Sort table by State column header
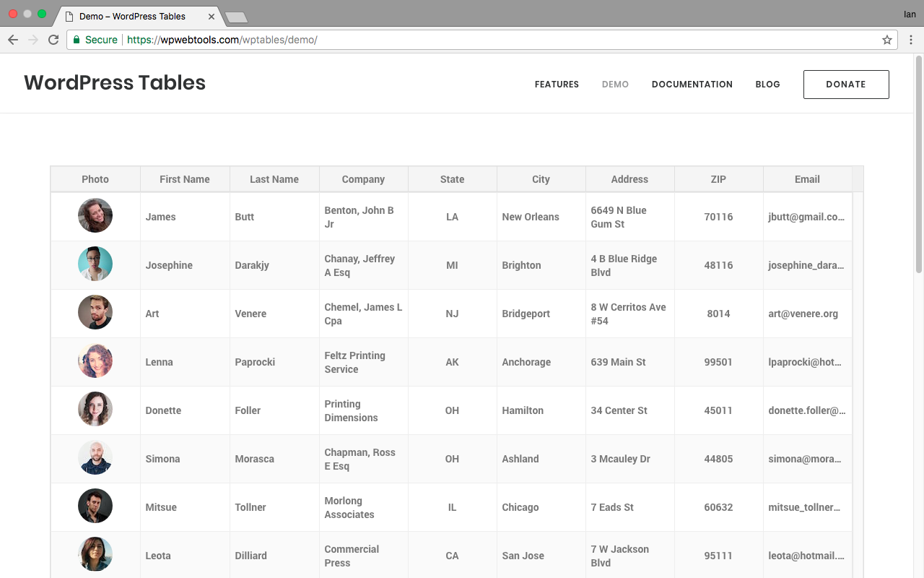924x578 pixels. (x=452, y=179)
